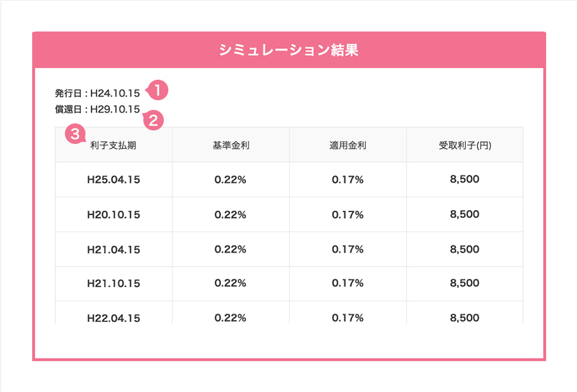This screenshot has height=392, width=577.
Task: Click the 適用金利 column header
Action: click(x=348, y=146)
